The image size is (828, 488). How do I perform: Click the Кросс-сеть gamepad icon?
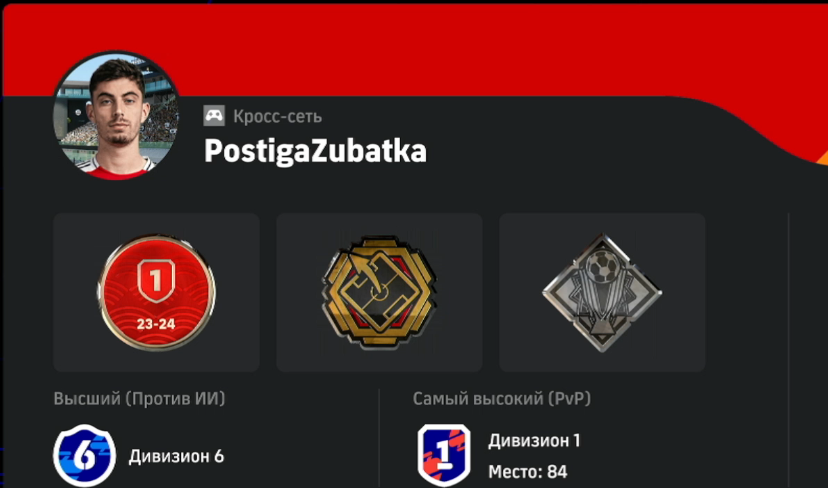click(x=214, y=116)
